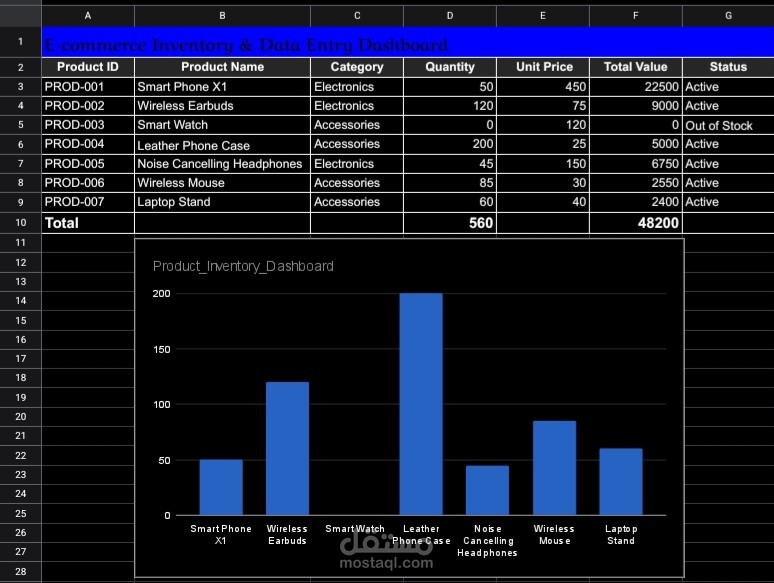The height and width of the screenshot is (583, 774).
Task: Select the Wireless Mouse name cell
Action: [222, 183]
